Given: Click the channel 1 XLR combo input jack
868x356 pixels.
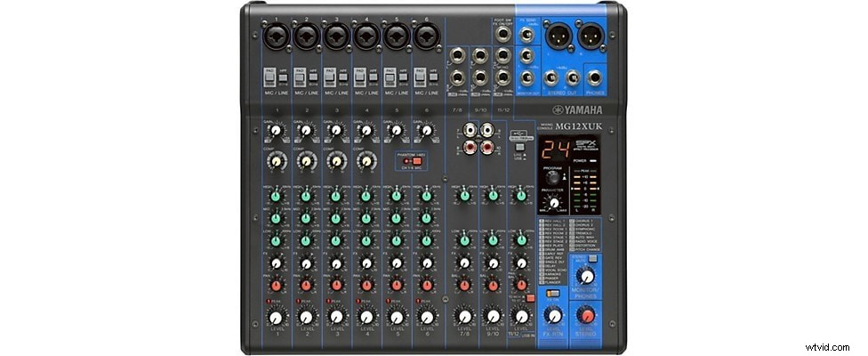Looking at the screenshot, I should click(275, 37).
